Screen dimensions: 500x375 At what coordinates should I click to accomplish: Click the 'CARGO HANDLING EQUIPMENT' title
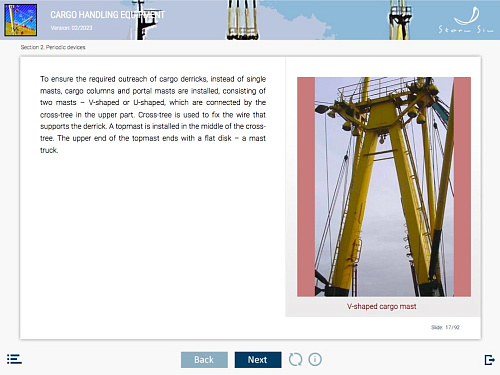pyautogui.click(x=107, y=15)
